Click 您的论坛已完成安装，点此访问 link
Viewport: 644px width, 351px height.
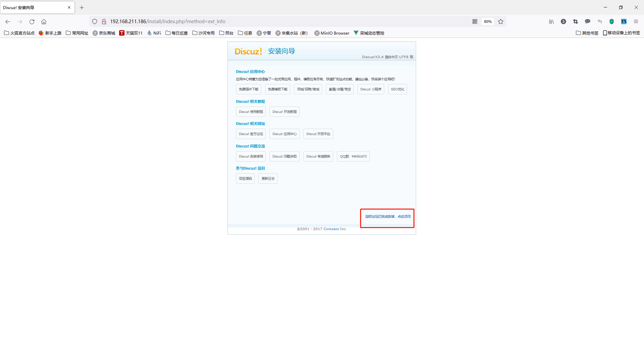388,217
